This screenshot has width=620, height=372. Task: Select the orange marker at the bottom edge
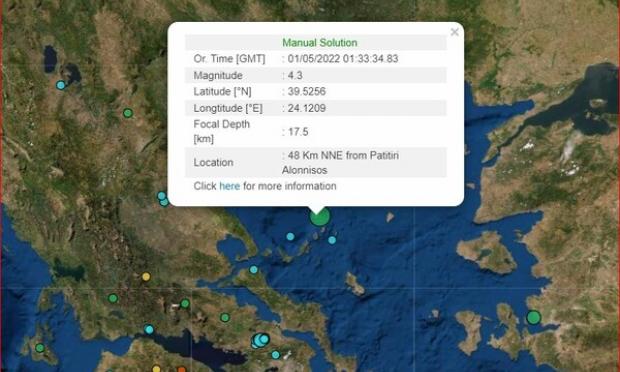pyautogui.click(x=181, y=370)
